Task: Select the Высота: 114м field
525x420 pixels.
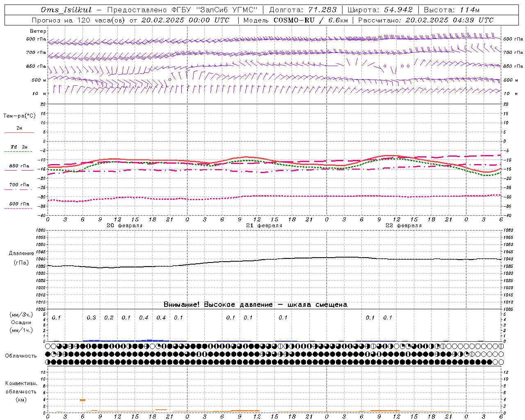Action: click(451, 10)
